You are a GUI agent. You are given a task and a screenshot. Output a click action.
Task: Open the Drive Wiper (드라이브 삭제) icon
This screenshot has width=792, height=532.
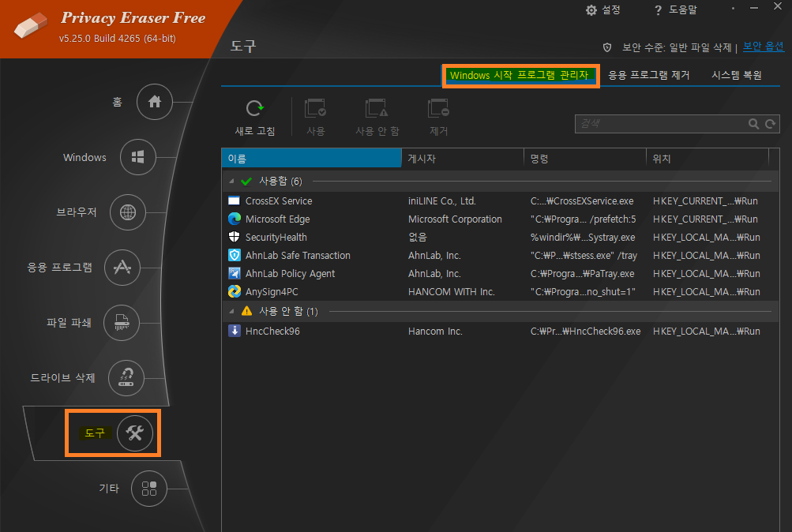point(126,377)
